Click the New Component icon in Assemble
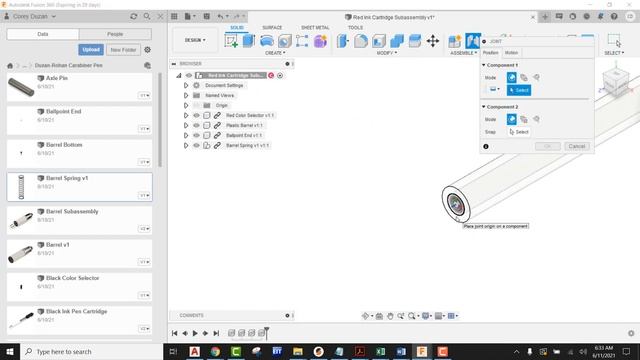 (x=455, y=41)
